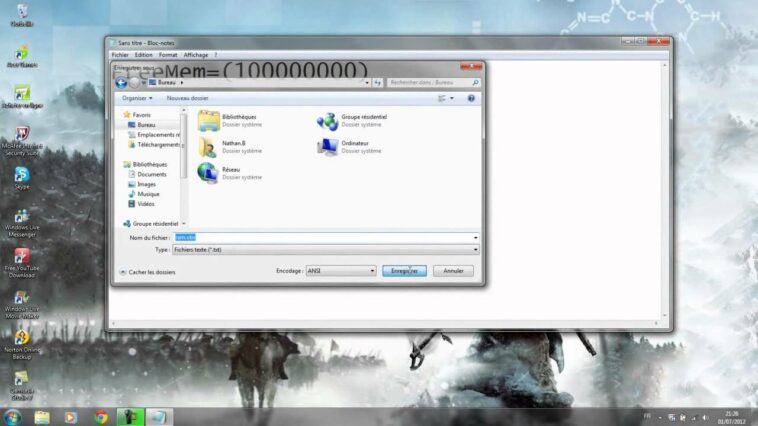Click the volume icon in system tray
Screen dimensions: 758x426
click(x=705, y=417)
